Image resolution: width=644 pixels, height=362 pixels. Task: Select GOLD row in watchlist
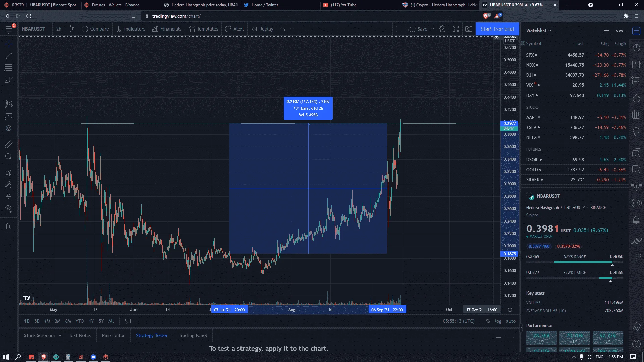pos(575,170)
